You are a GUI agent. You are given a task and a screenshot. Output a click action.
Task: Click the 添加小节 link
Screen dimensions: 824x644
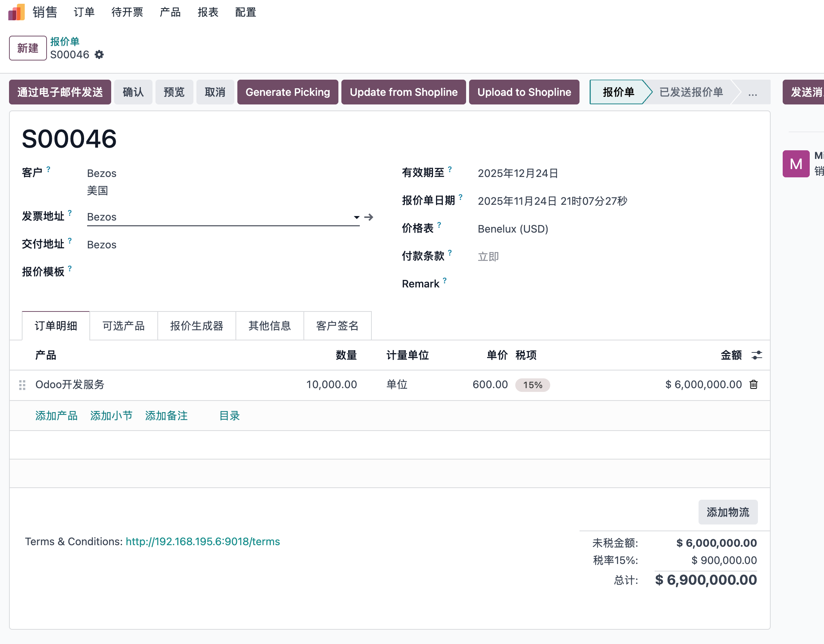click(111, 416)
